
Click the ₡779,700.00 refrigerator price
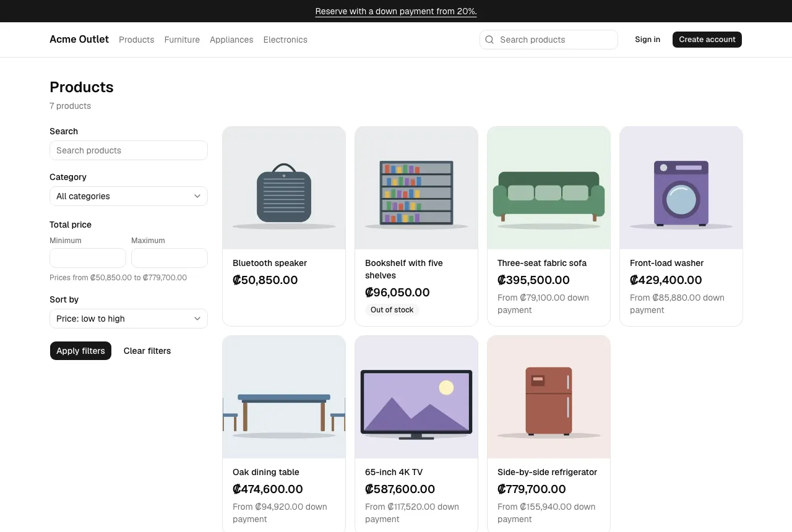pyautogui.click(x=532, y=489)
